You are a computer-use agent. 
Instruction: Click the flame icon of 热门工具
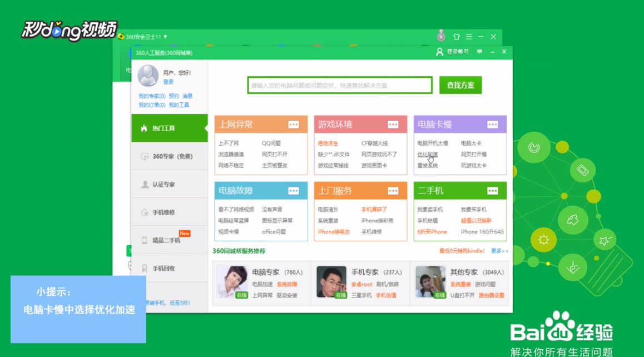pyautogui.click(x=143, y=128)
